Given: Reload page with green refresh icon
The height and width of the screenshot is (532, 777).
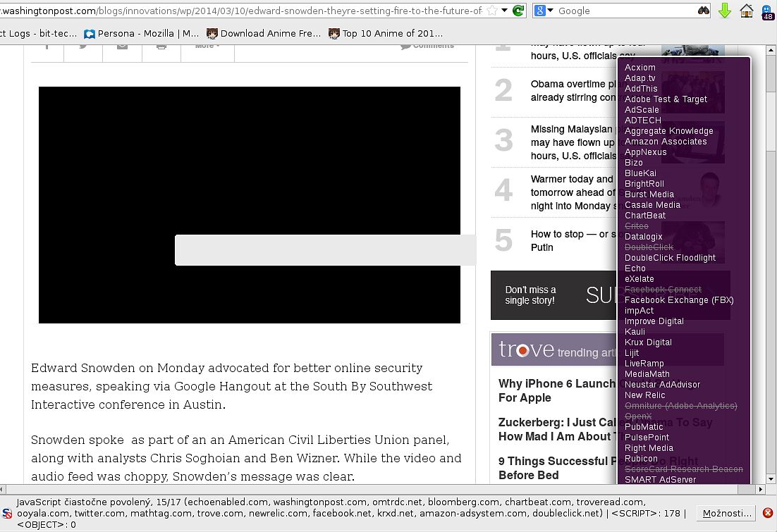Looking at the screenshot, I should (518, 11).
